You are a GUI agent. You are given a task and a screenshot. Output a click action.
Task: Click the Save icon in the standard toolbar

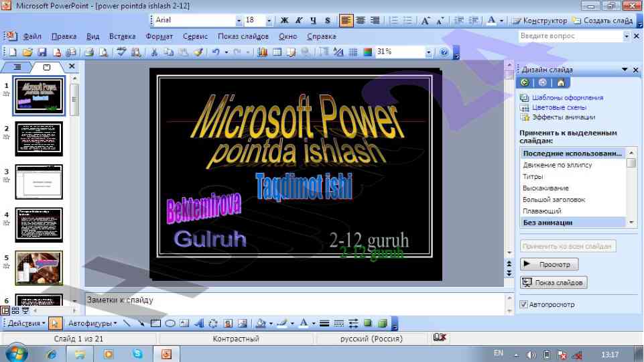[x=42, y=52]
